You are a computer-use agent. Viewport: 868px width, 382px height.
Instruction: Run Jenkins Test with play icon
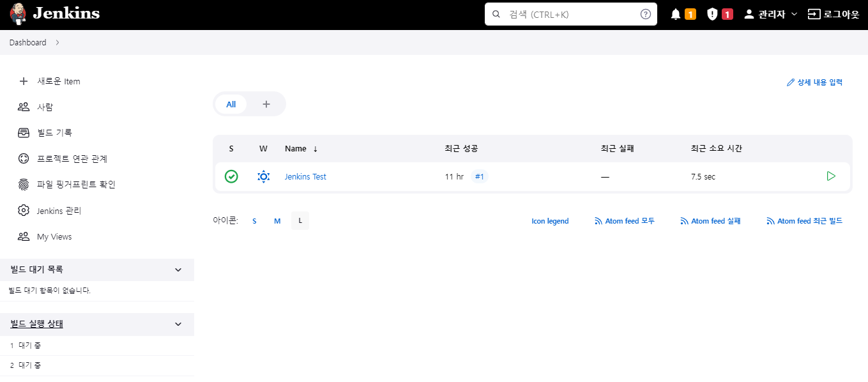click(x=831, y=176)
